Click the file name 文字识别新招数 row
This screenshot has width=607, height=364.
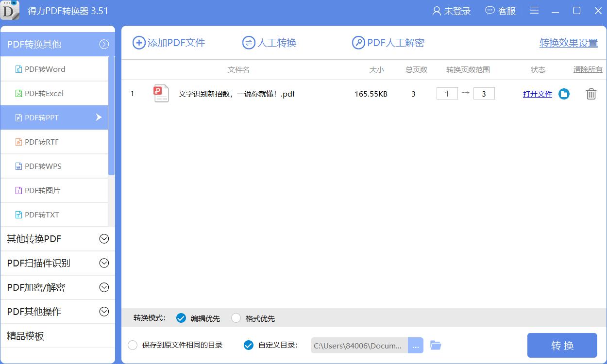point(237,94)
